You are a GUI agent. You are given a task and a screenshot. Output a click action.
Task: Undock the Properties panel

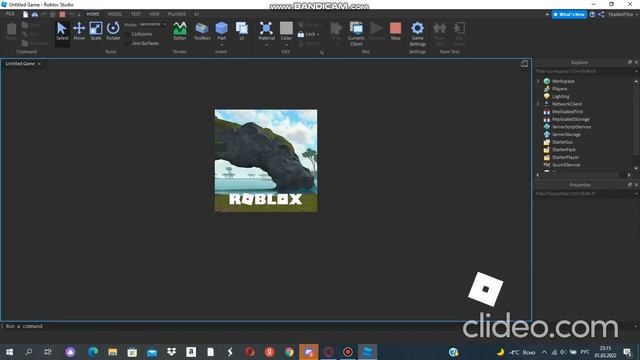[x=629, y=185]
